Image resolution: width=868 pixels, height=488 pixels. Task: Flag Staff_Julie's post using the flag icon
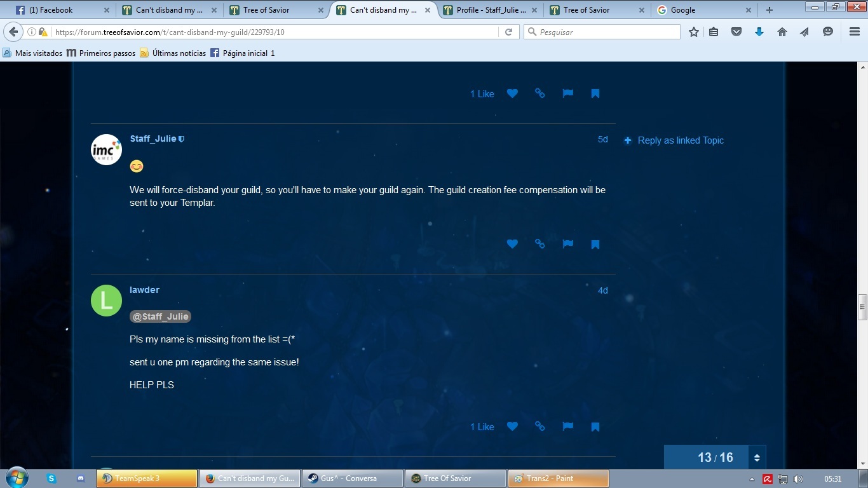(x=568, y=244)
